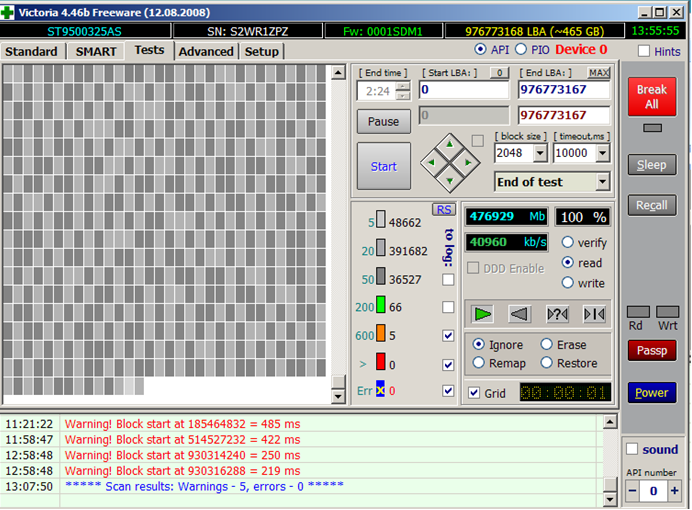Toggle the sound checkbox
Screen dimensions: 692x510
(632, 449)
